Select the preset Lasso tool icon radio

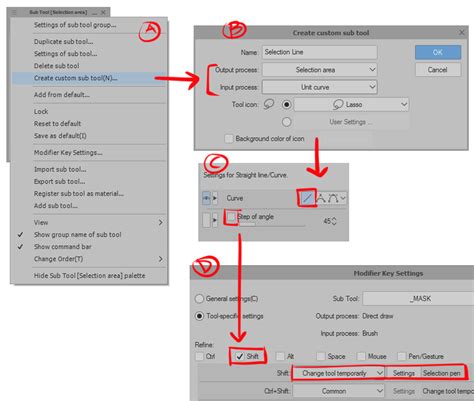(x=286, y=105)
